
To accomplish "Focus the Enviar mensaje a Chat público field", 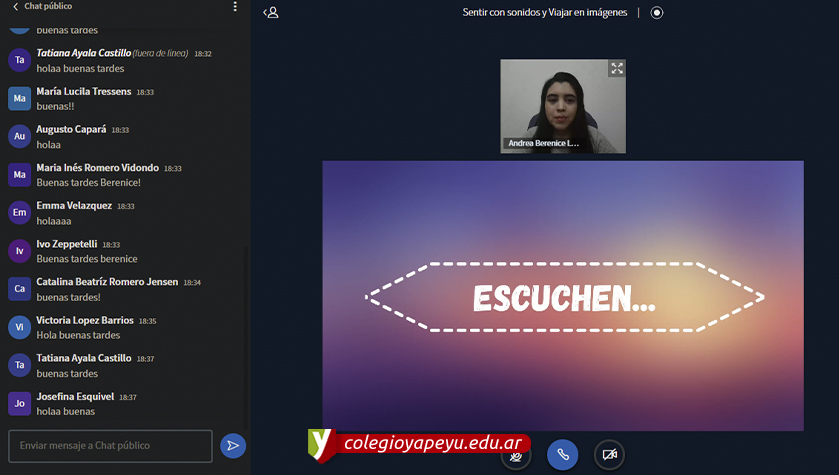I will [110, 446].
